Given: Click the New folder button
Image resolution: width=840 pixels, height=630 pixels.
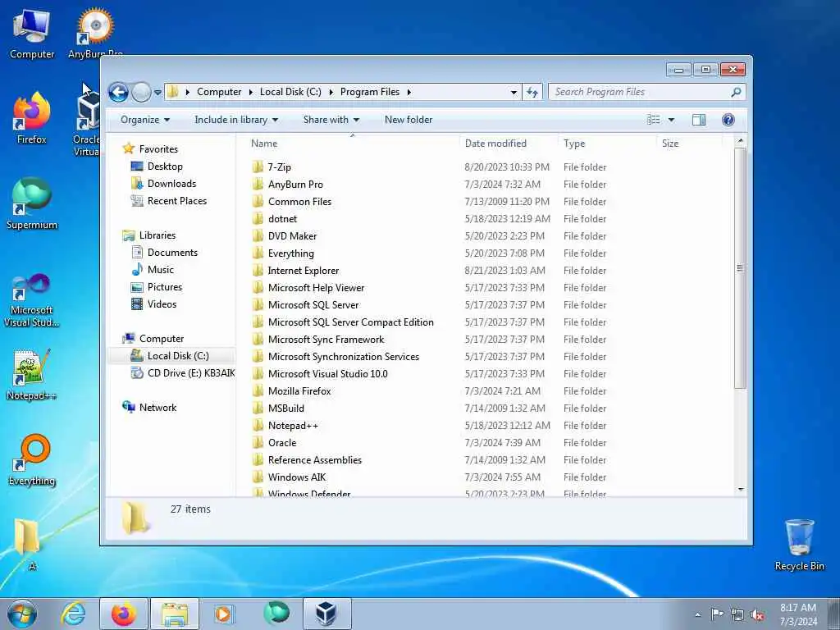Looking at the screenshot, I should coord(409,120).
